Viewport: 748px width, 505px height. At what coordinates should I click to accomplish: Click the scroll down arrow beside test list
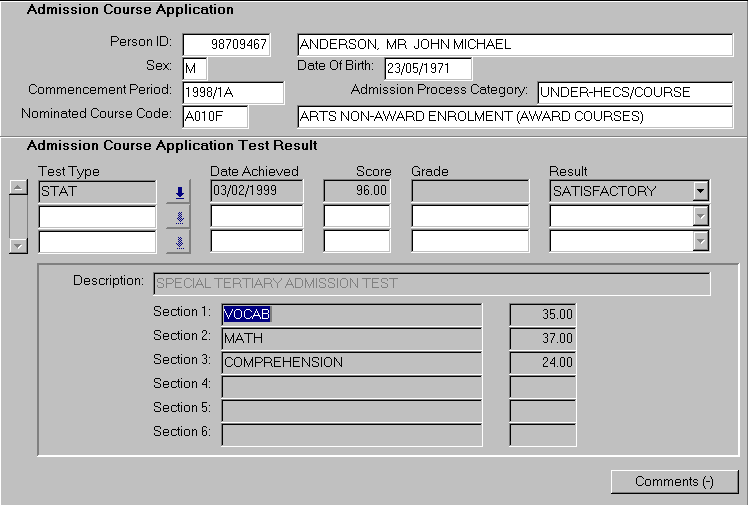[x=17, y=245]
